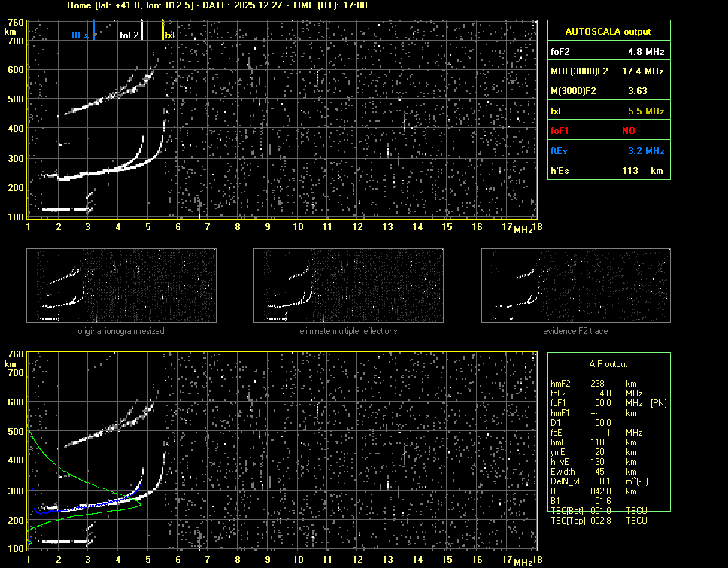Click the foF2 4.8 MHz row
Image resolution: width=728 pixels, height=568 pixels.
[x=608, y=52]
